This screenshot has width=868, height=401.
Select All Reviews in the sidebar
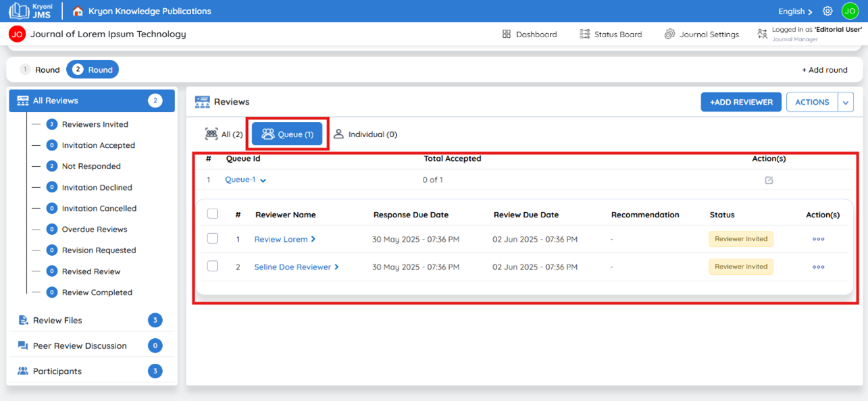point(92,101)
